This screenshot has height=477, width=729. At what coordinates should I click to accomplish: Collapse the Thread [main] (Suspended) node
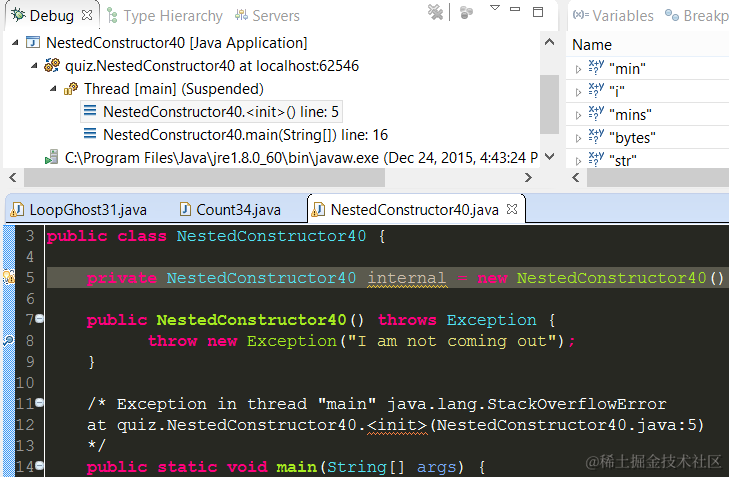(x=53, y=89)
